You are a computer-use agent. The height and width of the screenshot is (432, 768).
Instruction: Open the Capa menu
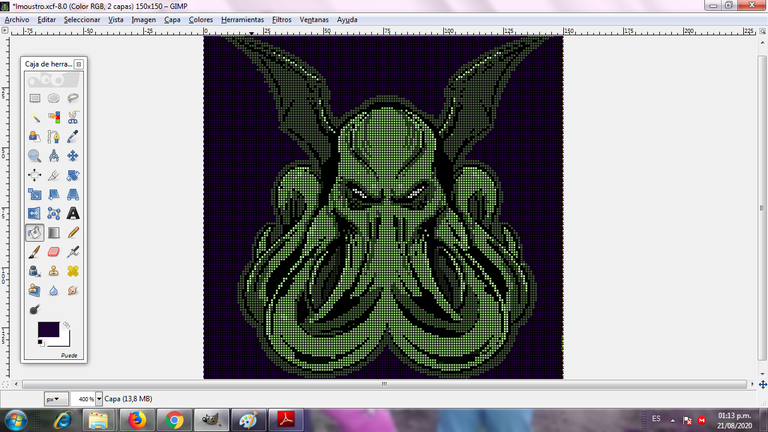click(x=172, y=20)
